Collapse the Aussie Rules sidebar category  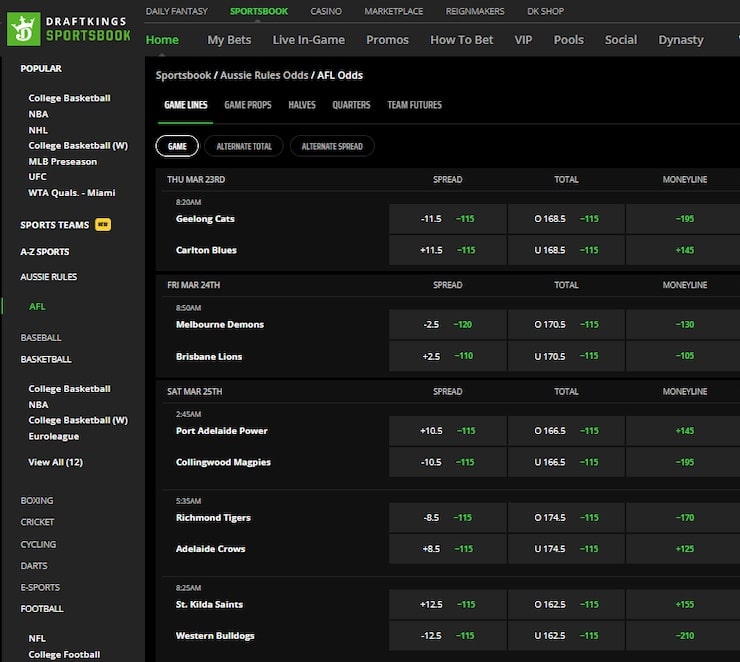click(49, 277)
